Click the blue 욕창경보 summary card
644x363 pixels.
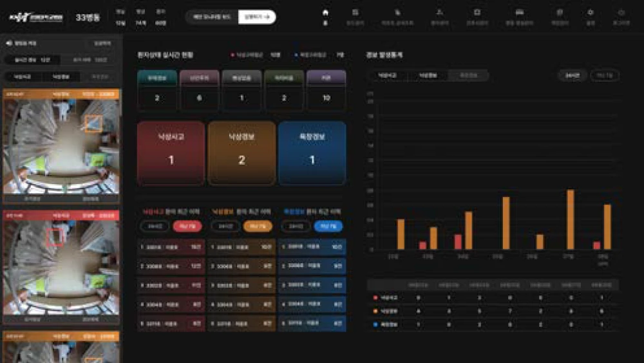(x=312, y=153)
